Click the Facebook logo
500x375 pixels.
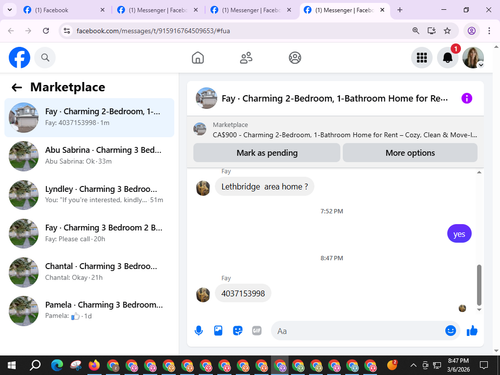pos(19,58)
